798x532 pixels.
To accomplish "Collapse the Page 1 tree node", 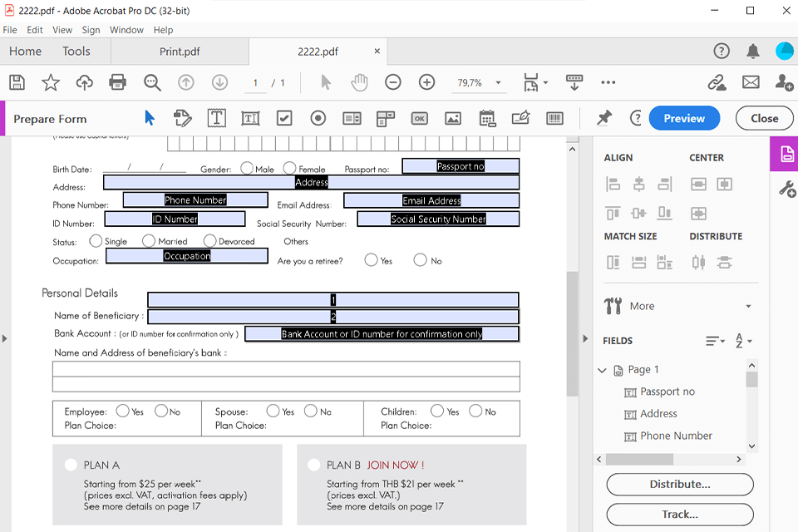I will tap(602, 370).
